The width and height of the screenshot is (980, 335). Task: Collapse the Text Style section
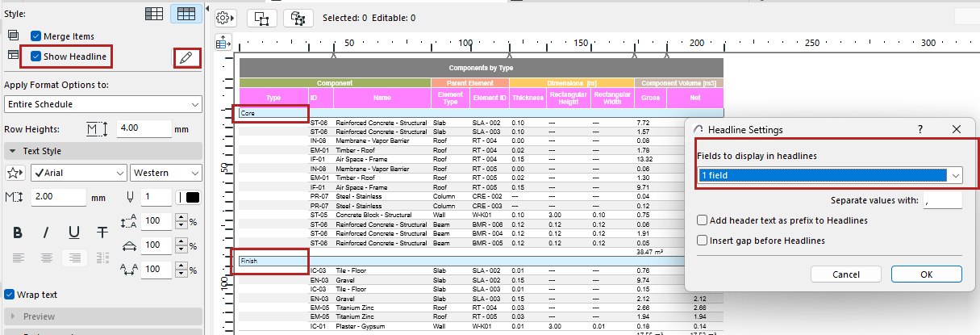click(x=12, y=151)
